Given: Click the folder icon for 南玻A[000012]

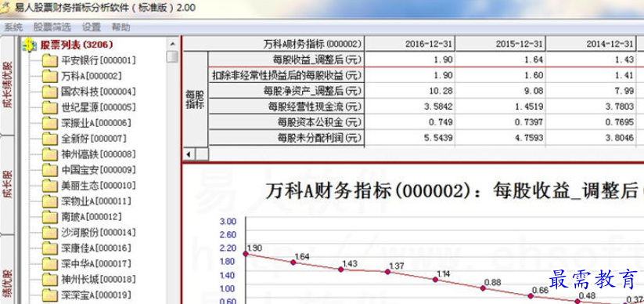Looking at the screenshot, I should [x=50, y=217].
